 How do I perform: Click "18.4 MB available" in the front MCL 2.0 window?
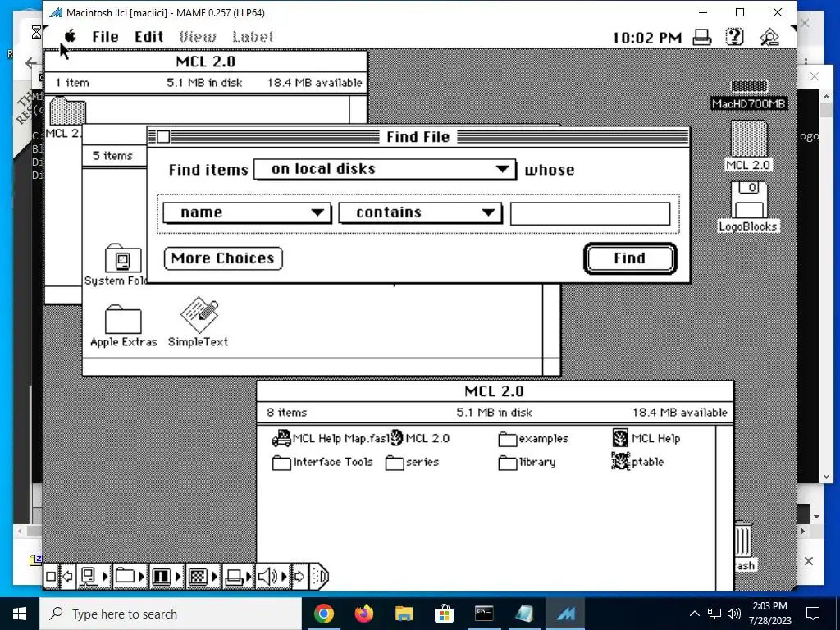(680, 413)
